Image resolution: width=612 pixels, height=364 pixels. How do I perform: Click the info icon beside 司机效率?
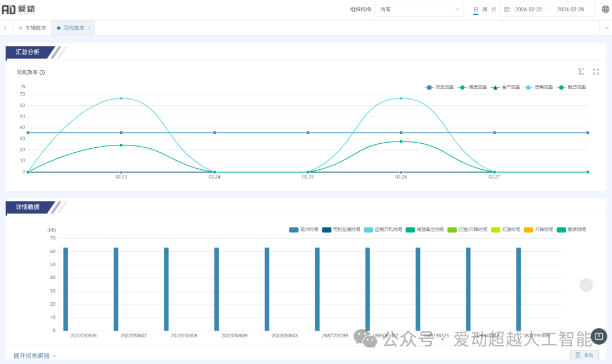coord(42,72)
